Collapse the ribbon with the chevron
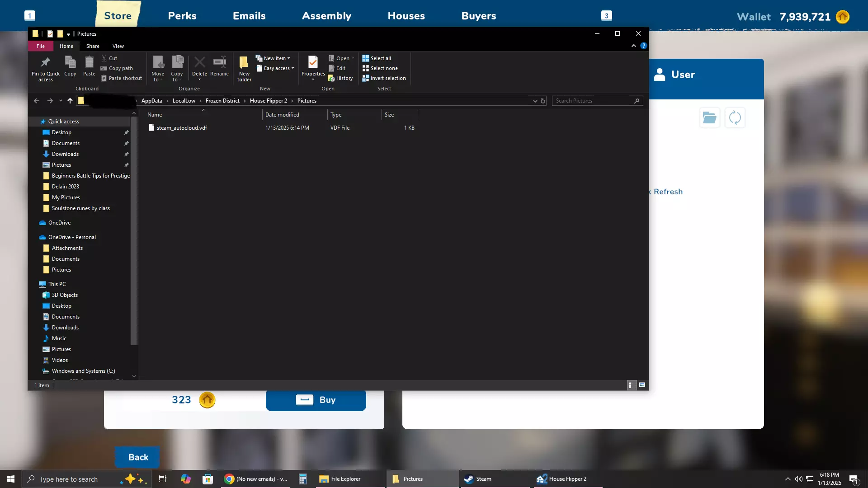868x488 pixels. click(x=633, y=46)
